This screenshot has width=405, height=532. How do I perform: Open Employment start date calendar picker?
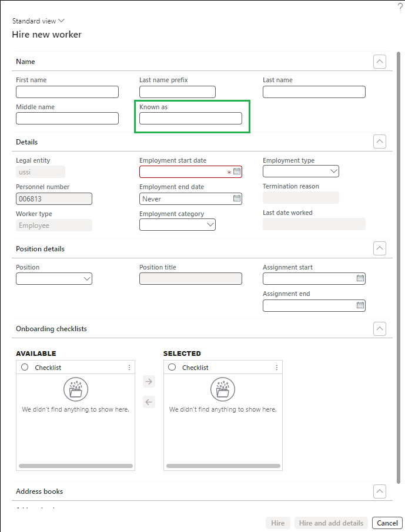pos(237,171)
